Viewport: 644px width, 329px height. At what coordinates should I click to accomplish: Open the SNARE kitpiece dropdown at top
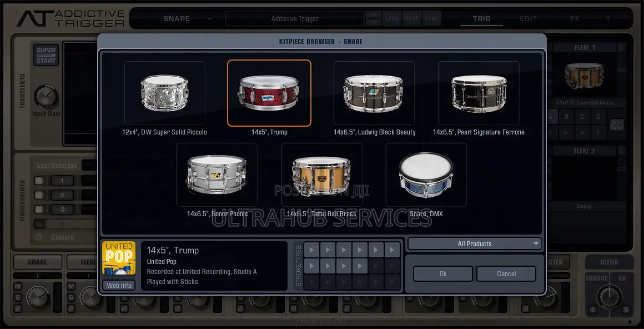point(187,18)
